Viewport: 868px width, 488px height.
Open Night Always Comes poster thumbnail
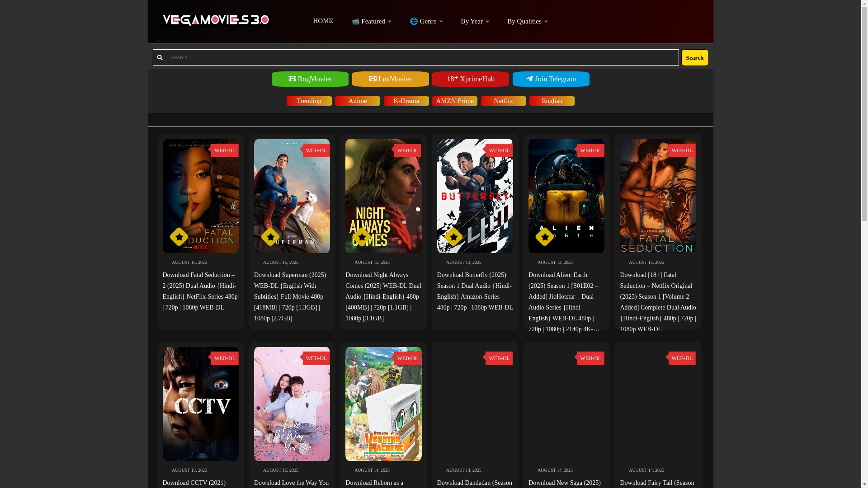[383, 196]
